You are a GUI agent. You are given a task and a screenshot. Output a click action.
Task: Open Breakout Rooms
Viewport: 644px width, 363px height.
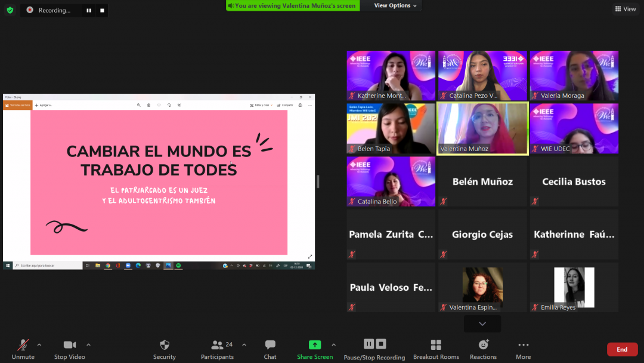[x=436, y=349]
